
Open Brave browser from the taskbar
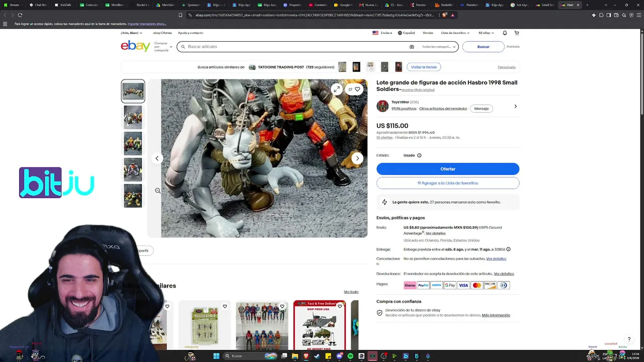pyautogui.click(x=306, y=356)
